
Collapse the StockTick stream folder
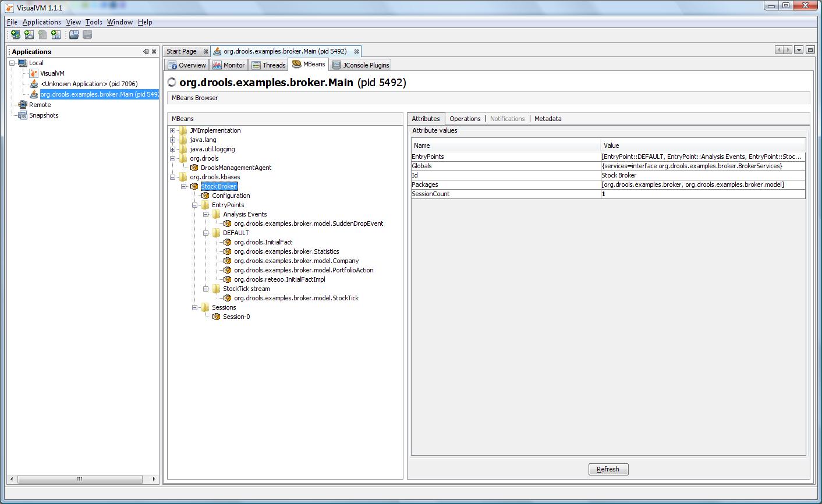tap(206, 289)
